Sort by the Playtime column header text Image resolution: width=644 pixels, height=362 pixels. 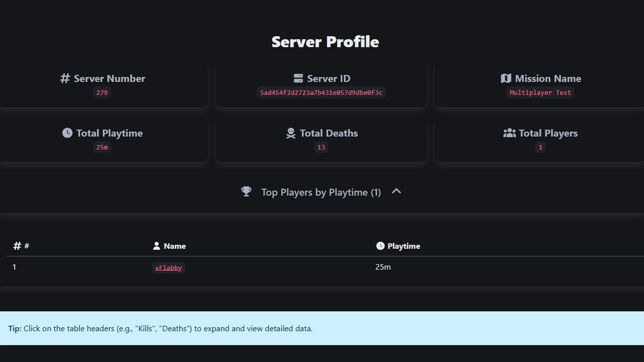click(404, 246)
